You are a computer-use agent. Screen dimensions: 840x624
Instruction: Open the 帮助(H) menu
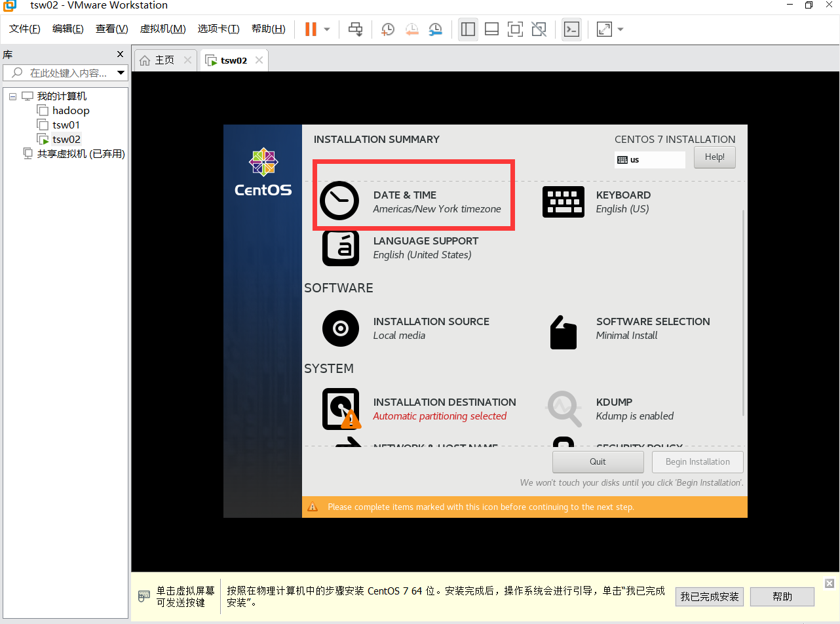269,29
